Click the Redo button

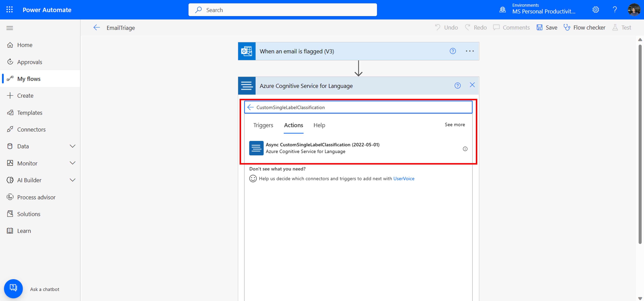[x=476, y=27]
